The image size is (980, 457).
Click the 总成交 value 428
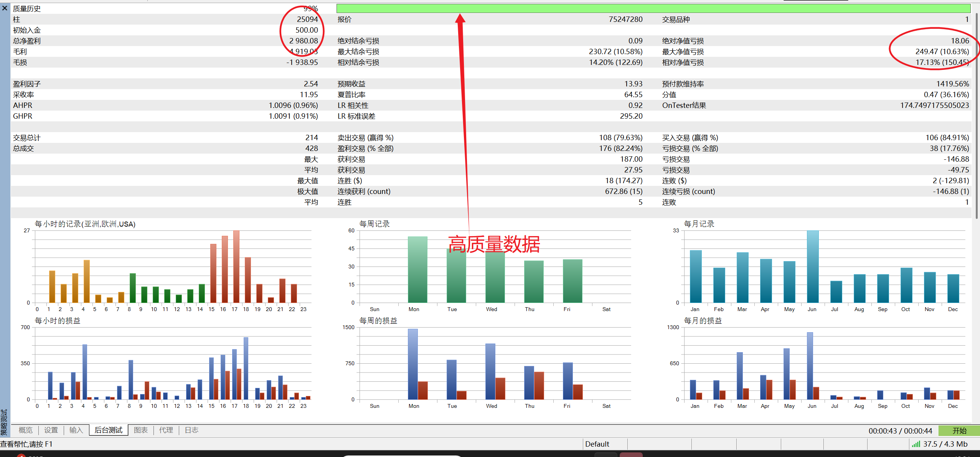point(312,148)
